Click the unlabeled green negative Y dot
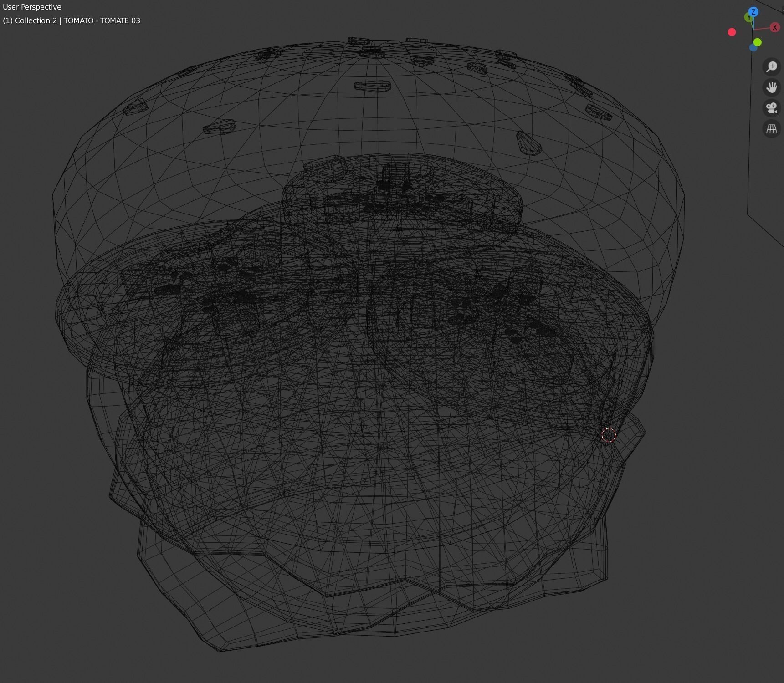 coord(757,42)
